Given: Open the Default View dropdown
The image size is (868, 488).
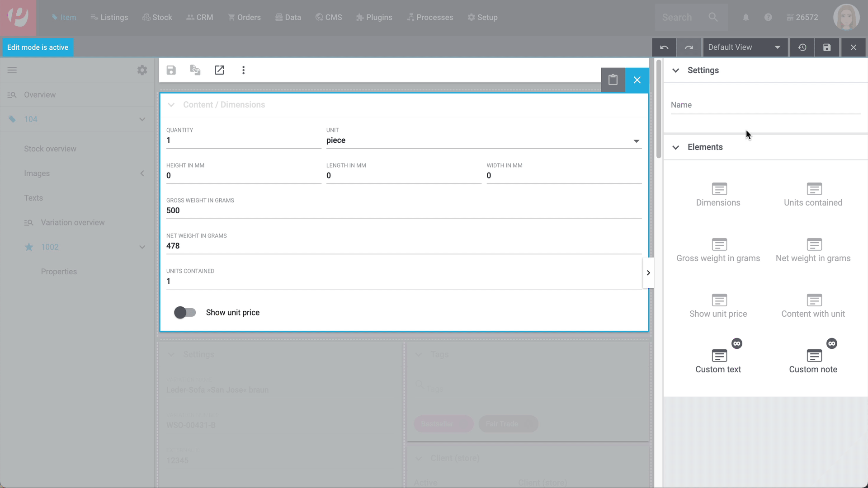Looking at the screenshot, I should pos(744,47).
